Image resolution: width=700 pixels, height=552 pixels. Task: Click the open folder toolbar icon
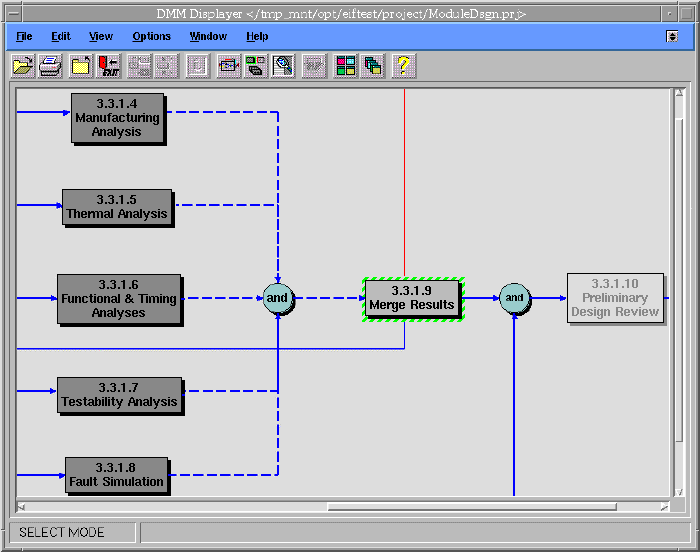tap(22, 67)
